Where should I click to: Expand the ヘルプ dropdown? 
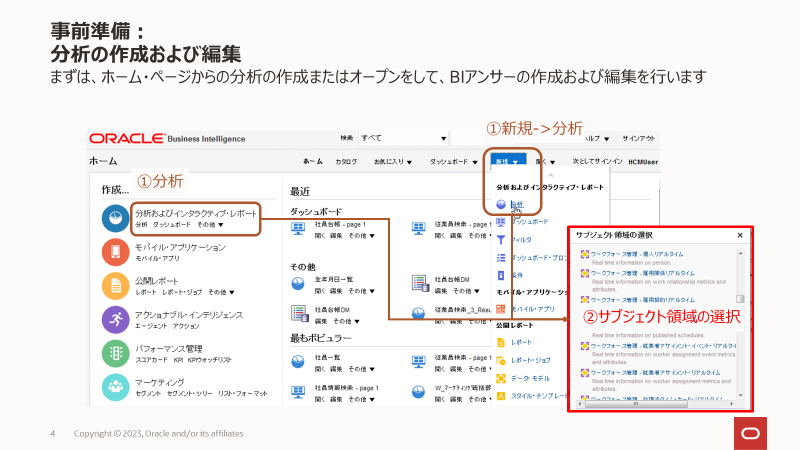[597, 138]
